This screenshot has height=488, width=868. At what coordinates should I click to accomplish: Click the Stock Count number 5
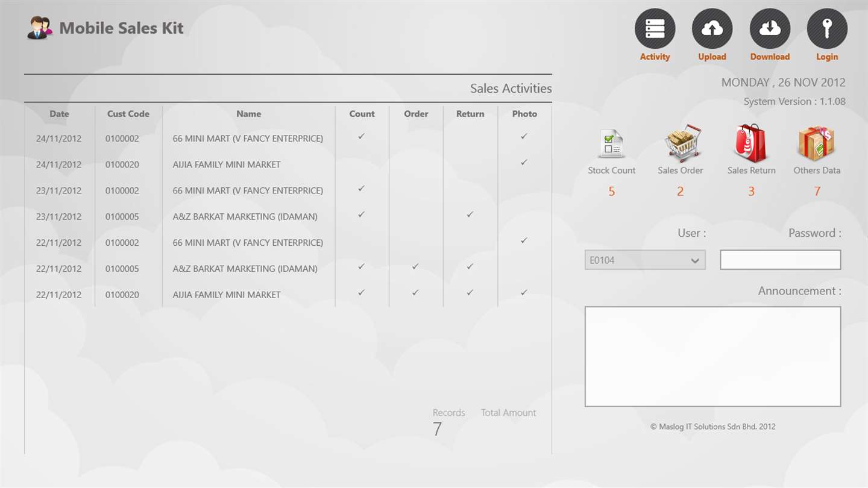pos(611,192)
